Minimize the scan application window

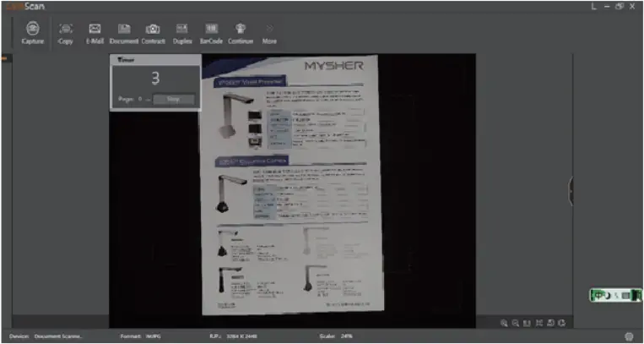coord(607,7)
